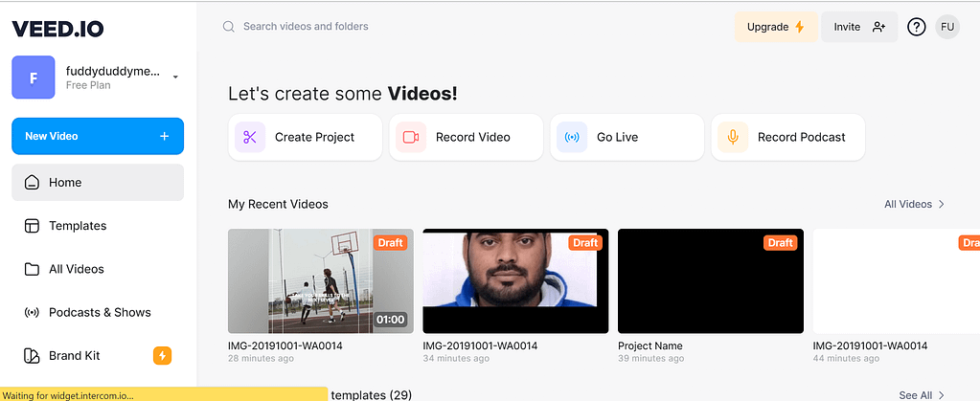Open Podcasts & Shows in sidebar
Screen dimensions: 980x401
98,312
